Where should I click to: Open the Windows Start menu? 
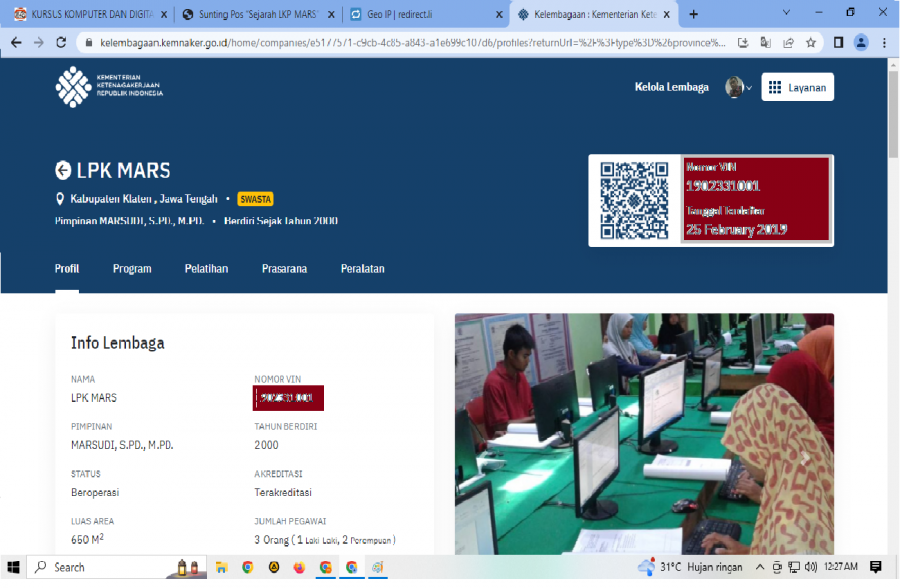pyautogui.click(x=12, y=567)
